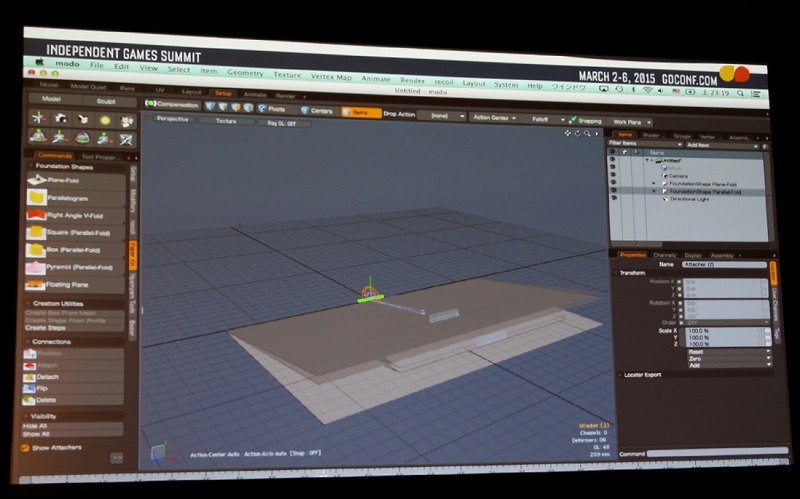Viewport: 800px width, 499px height.
Task: Choose the Parallelogram foundation shape
Action: click(76, 197)
